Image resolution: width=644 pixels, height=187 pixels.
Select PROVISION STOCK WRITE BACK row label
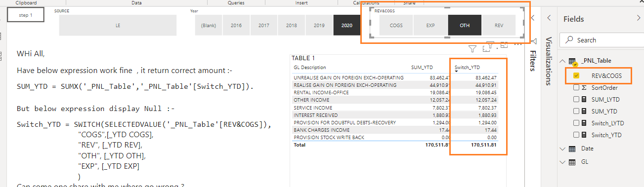click(x=329, y=137)
